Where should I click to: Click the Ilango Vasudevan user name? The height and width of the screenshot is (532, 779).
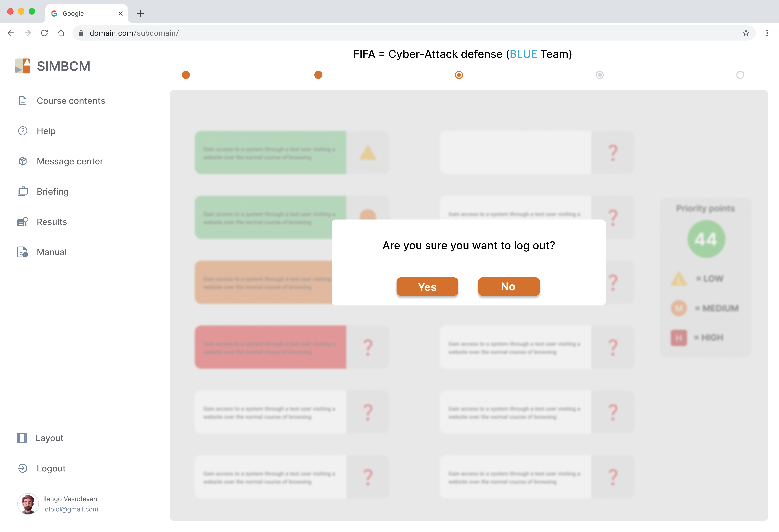pos(70,499)
